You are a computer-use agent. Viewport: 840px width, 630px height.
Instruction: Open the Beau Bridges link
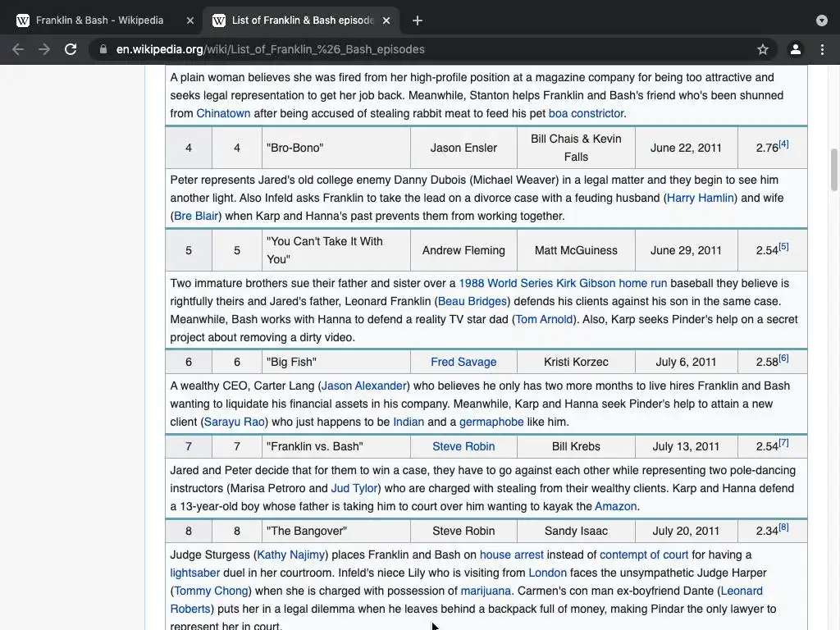472,302
